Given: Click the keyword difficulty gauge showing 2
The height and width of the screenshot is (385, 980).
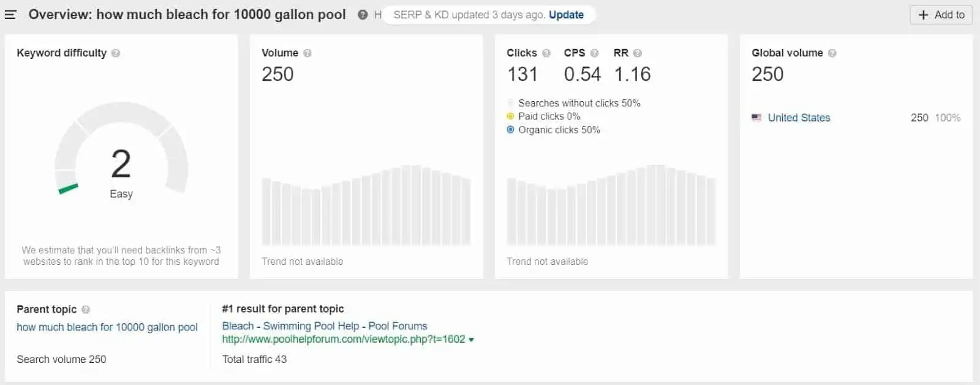Looking at the screenshot, I should click(121, 149).
